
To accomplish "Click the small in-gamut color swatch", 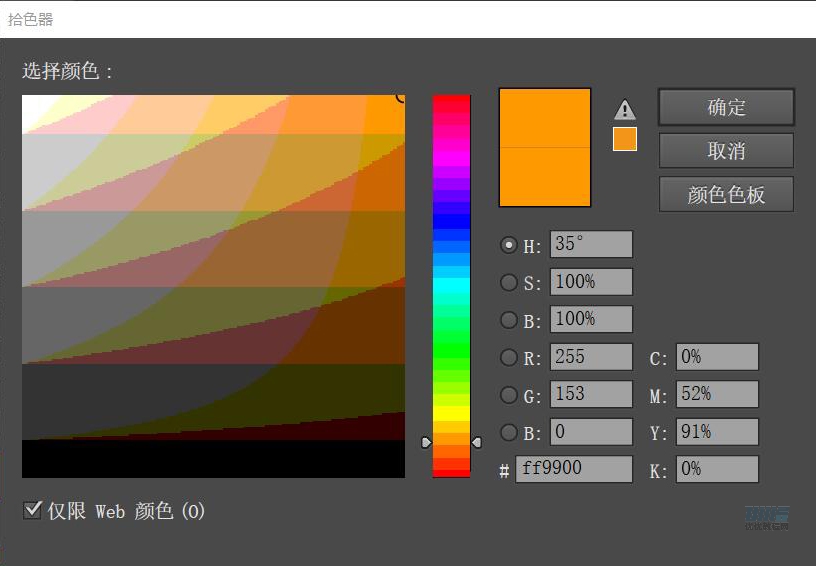I will click(625, 139).
